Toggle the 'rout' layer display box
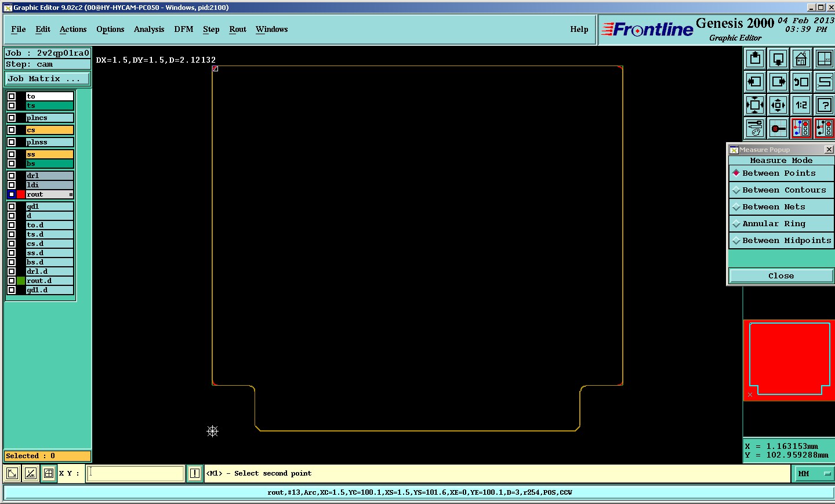835x504 pixels. tap(12, 194)
